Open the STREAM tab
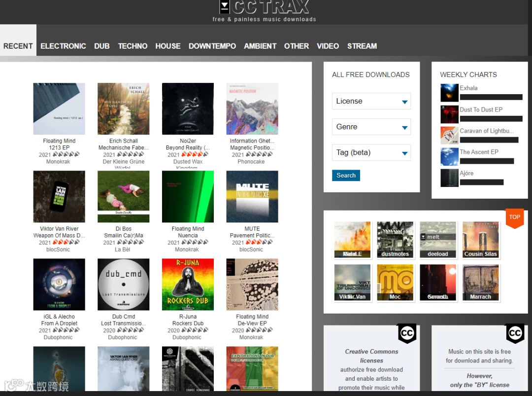The width and height of the screenshot is (532, 396). point(362,46)
